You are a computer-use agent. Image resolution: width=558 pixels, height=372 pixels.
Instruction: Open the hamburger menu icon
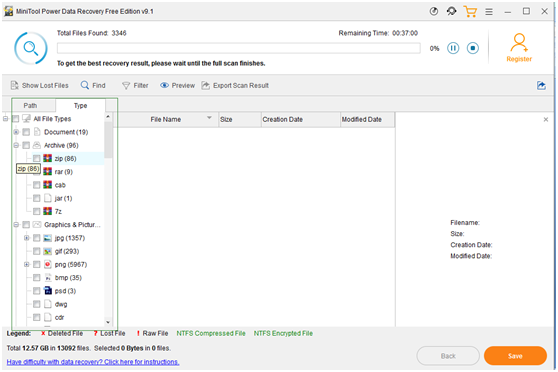pyautogui.click(x=489, y=12)
